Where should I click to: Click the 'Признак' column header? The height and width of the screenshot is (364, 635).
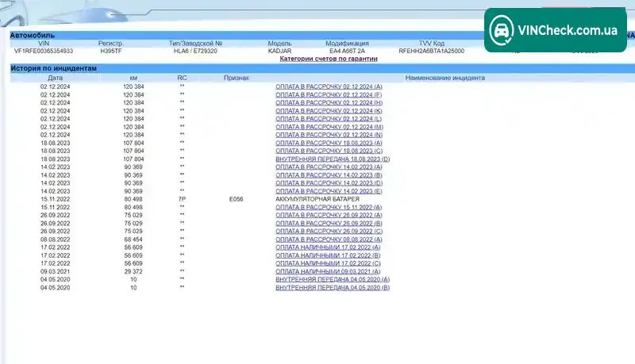click(236, 78)
